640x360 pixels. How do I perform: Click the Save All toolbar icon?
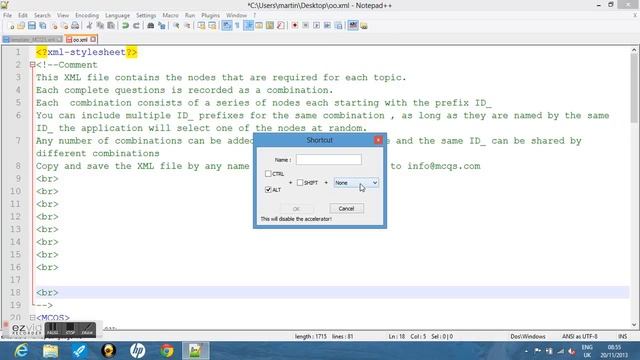pos(42,26)
